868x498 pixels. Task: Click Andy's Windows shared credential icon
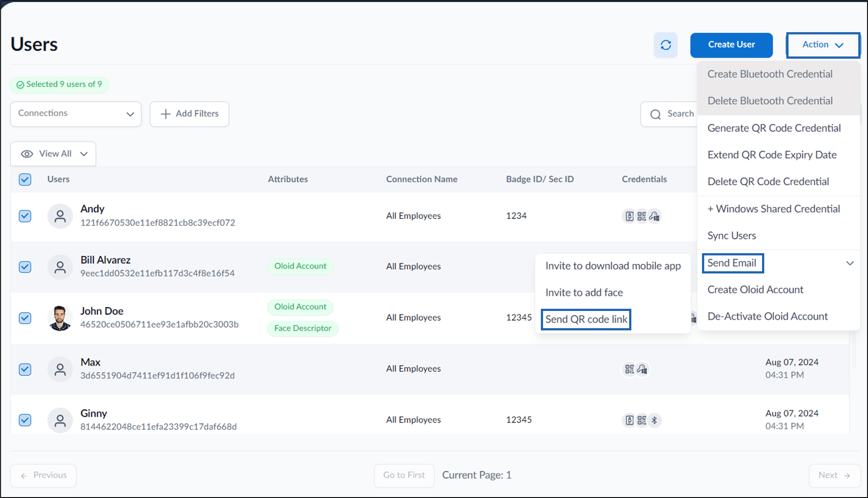(x=654, y=216)
